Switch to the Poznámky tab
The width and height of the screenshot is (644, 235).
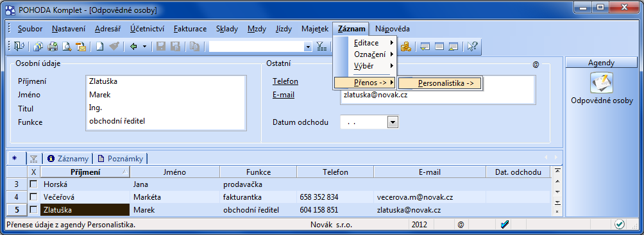pyautogui.click(x=121, y=159)
